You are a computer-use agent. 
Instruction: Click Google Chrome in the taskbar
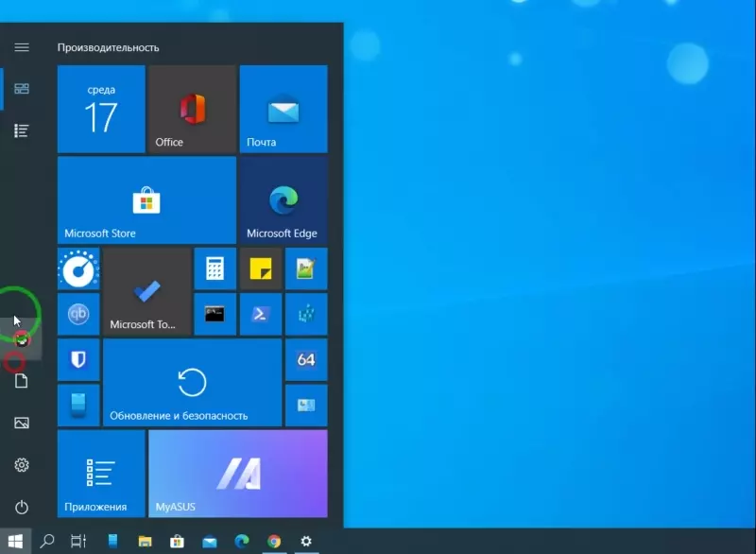pyautogui.click(x=274, y=542)
